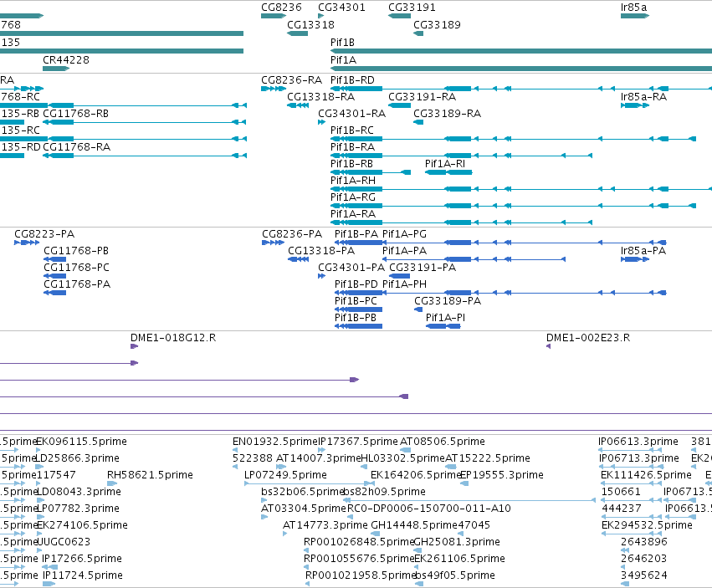This screenshot has height=588, width=712.
Task: Select the CG34301-PA protein label
Action: click(351, 268)
